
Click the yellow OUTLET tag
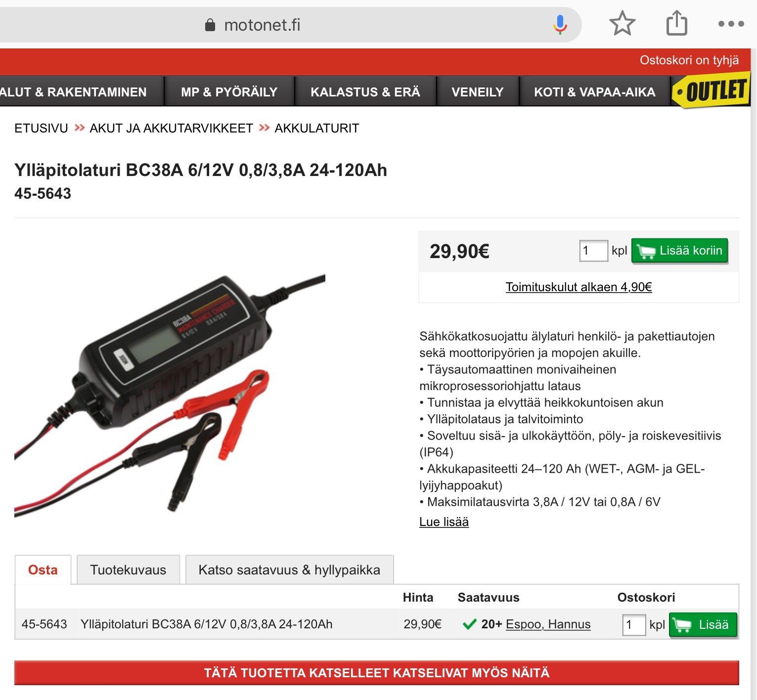712,91
